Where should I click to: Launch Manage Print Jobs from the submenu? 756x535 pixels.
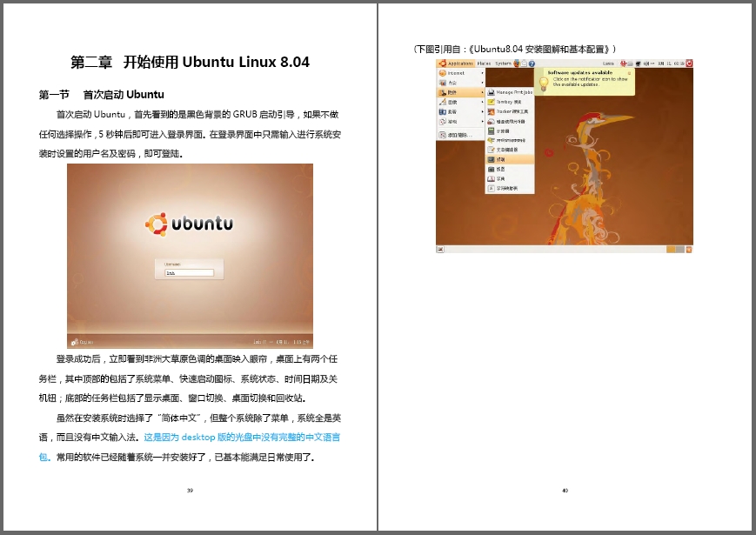(510, 92)
